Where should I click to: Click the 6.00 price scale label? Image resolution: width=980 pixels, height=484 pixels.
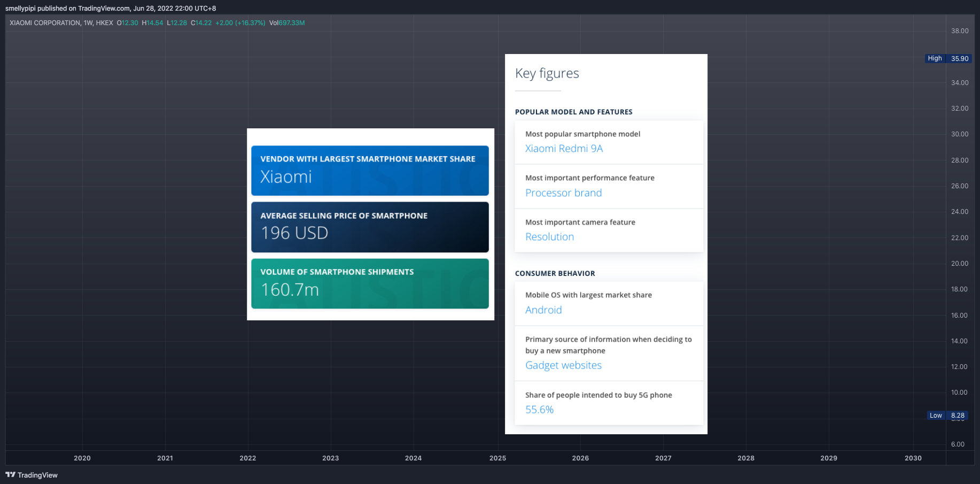tap(958, 444)
